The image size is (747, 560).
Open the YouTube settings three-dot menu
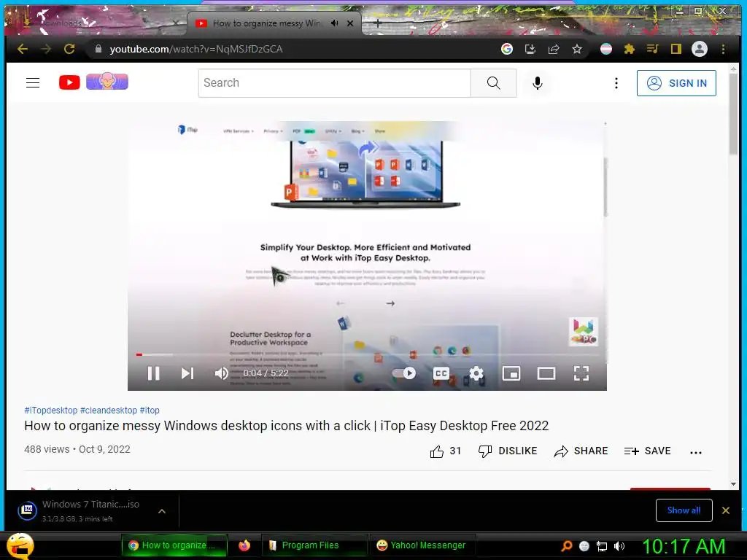click(616, 83)
